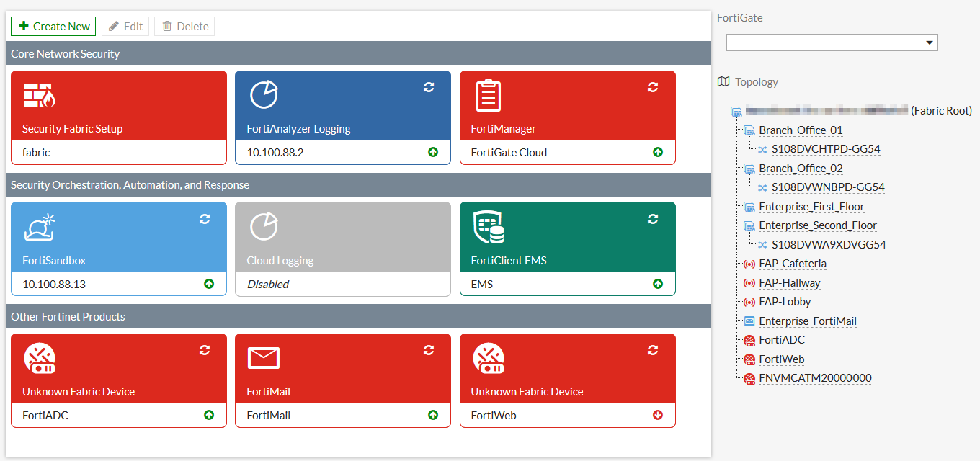Click the FortiManager clipboard icon
Viewport: 980px width, 461px height.
pos(489,94)
